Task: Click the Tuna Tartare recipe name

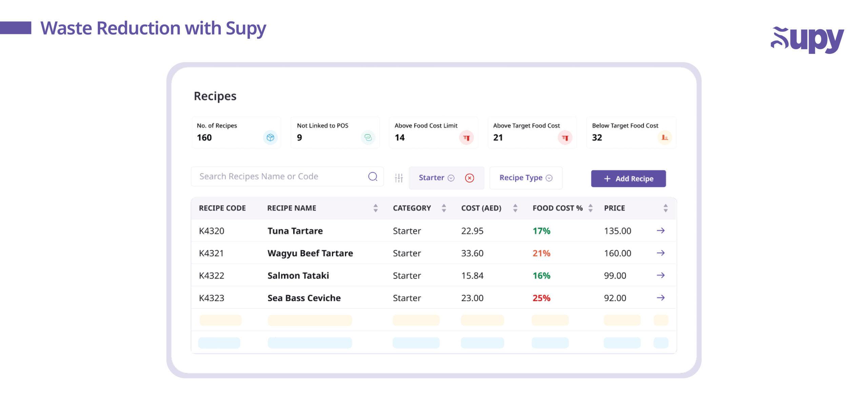Action: pos(295,231)
